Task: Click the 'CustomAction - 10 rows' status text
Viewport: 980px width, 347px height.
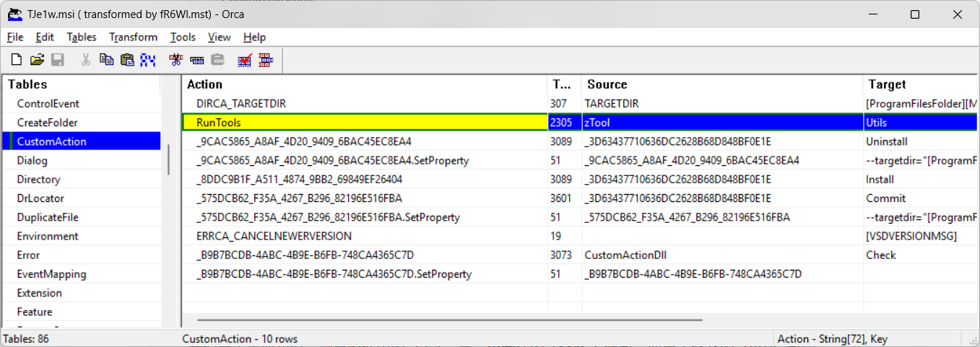Action: (x=240, y=339)
